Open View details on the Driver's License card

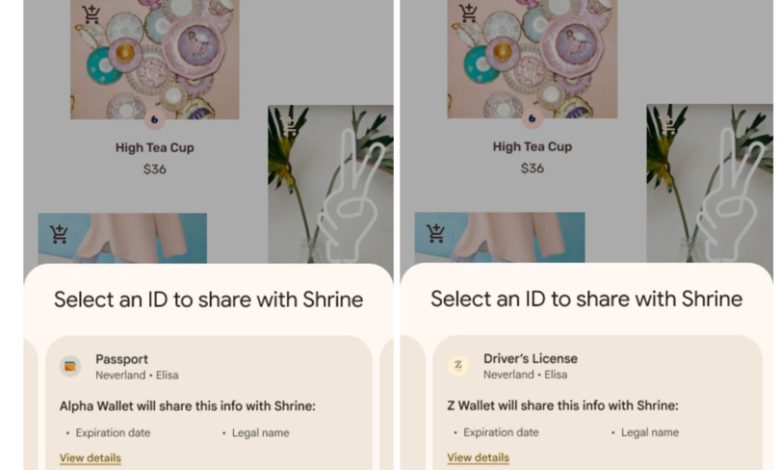[478, 458]
